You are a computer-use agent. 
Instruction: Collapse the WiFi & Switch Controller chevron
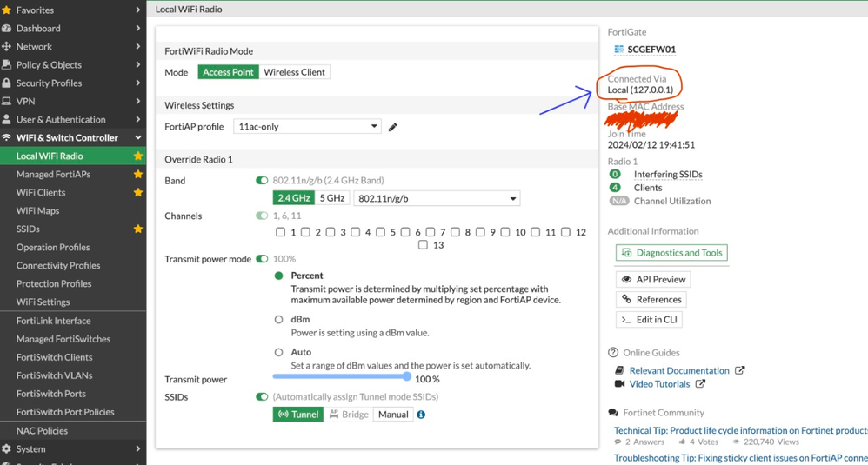pyautogui.click(x=137, y=137)
